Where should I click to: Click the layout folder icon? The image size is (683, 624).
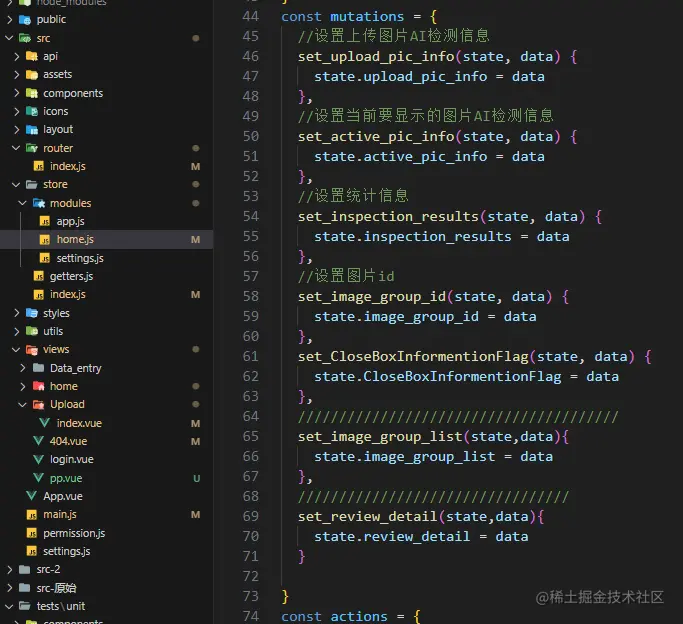[x=31, y=130]
